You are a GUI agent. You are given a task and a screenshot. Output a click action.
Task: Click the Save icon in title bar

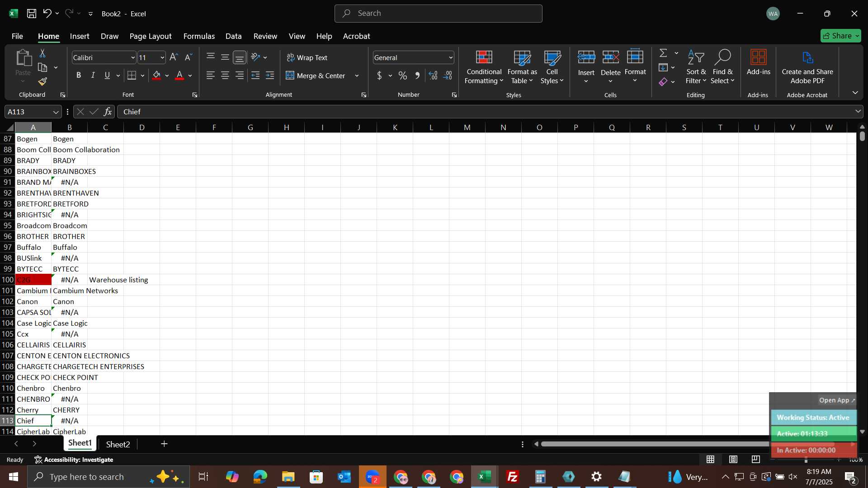[32, 14]
